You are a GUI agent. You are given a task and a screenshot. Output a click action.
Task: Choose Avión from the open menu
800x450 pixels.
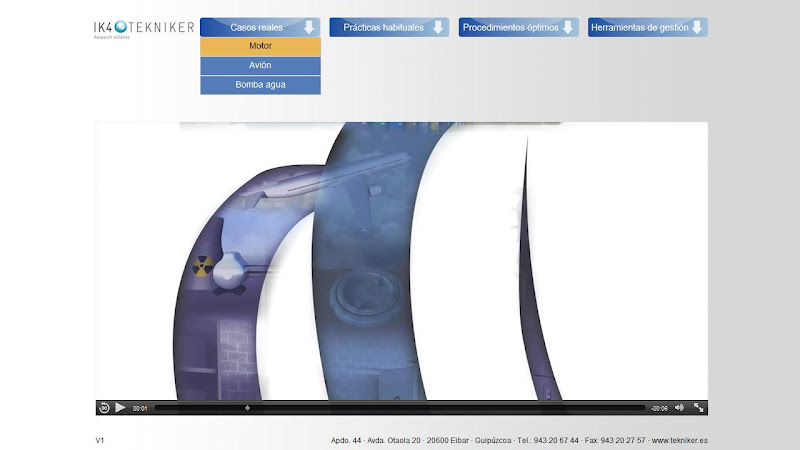(260, 65)
